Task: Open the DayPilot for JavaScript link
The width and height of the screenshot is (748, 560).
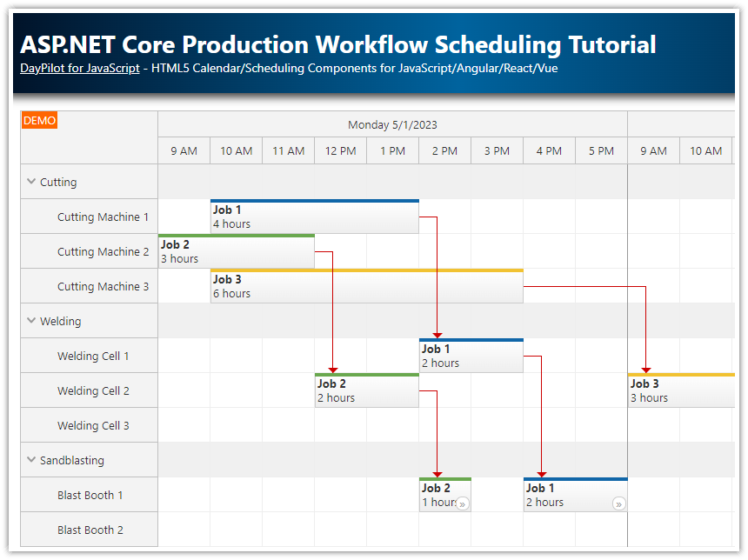Action: click(x=80, y=68)
